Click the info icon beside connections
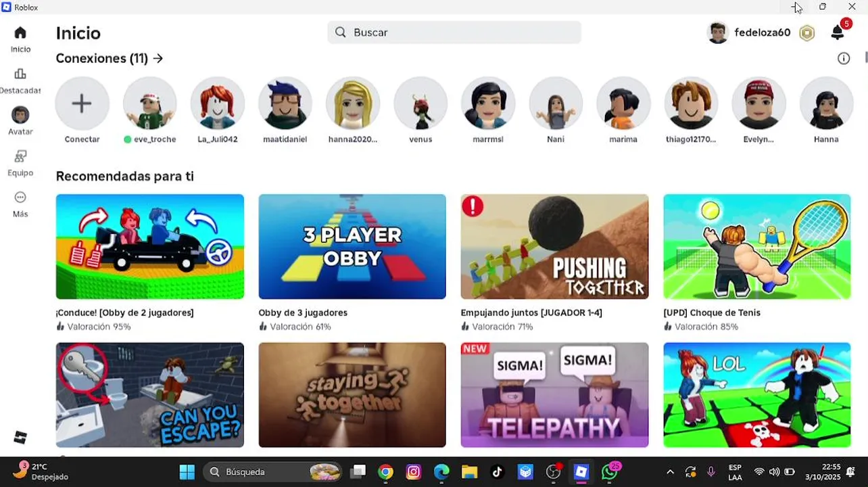The image size is (868, 487). 844,58
